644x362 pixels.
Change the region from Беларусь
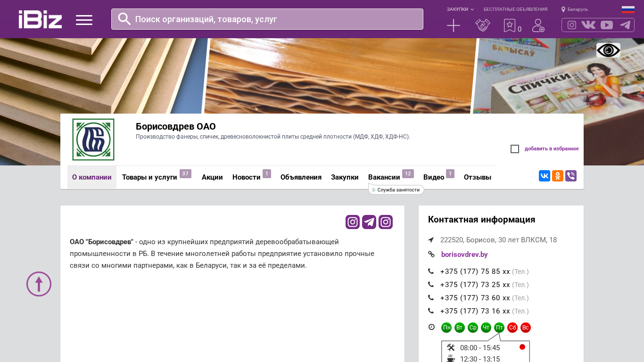575,9
